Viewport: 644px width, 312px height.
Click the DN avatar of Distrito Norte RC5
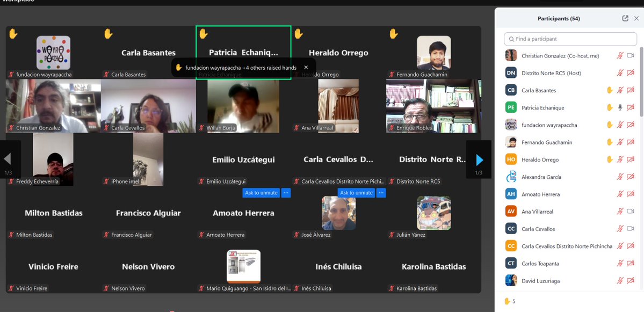(511, 72)
